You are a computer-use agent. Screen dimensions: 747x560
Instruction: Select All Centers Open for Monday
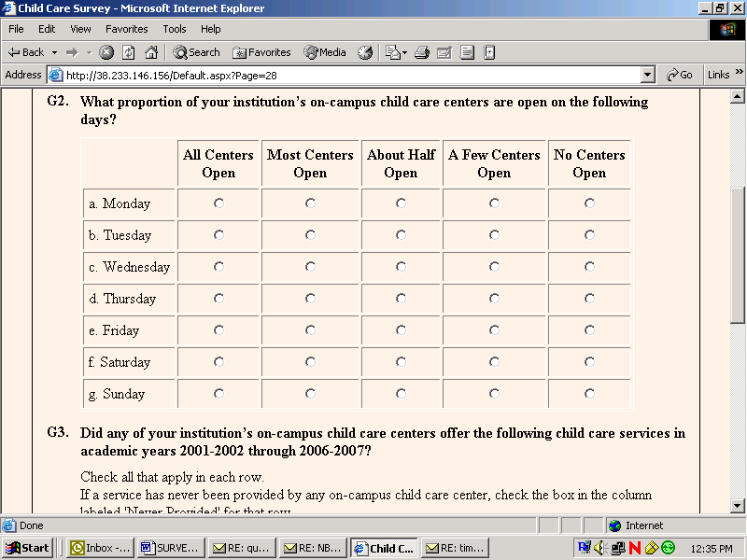point(219,203)
